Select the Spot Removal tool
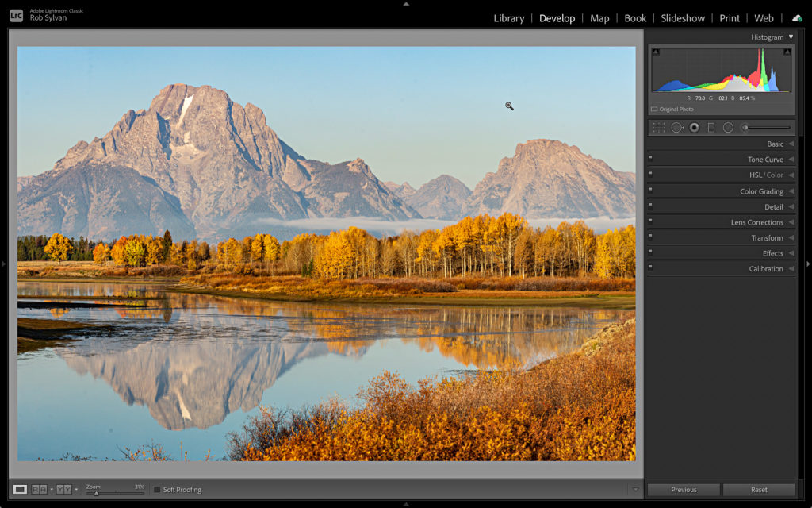Viewport: 812px width, 508px height. 676,128
